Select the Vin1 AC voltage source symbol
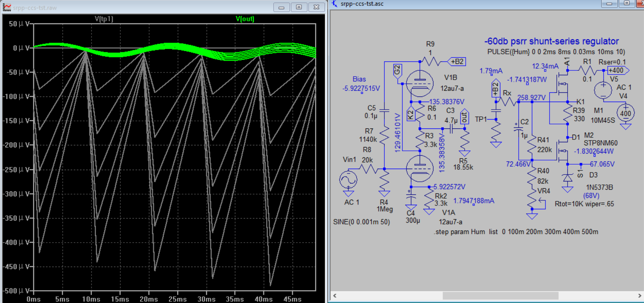Viewport: 644px width, 303px height. tap(348, 180)
